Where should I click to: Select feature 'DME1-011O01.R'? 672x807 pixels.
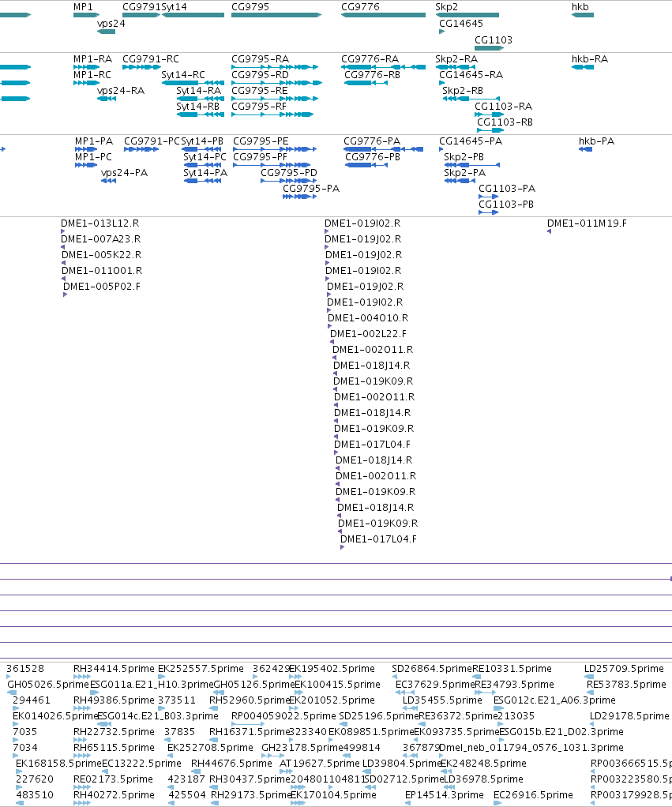point(102,271)
